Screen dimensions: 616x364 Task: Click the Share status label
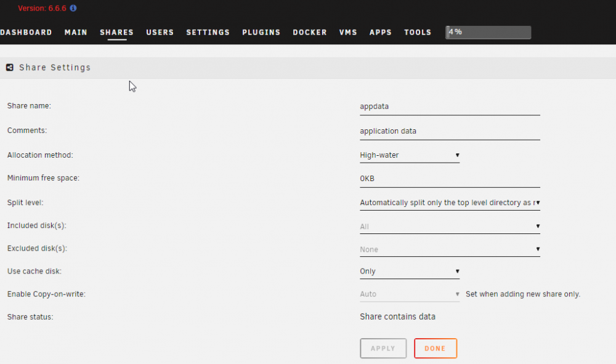[x=30, y=317]
